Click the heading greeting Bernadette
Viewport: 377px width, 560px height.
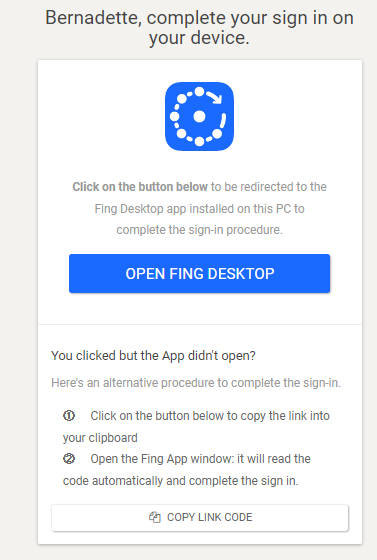click(199, 28)
